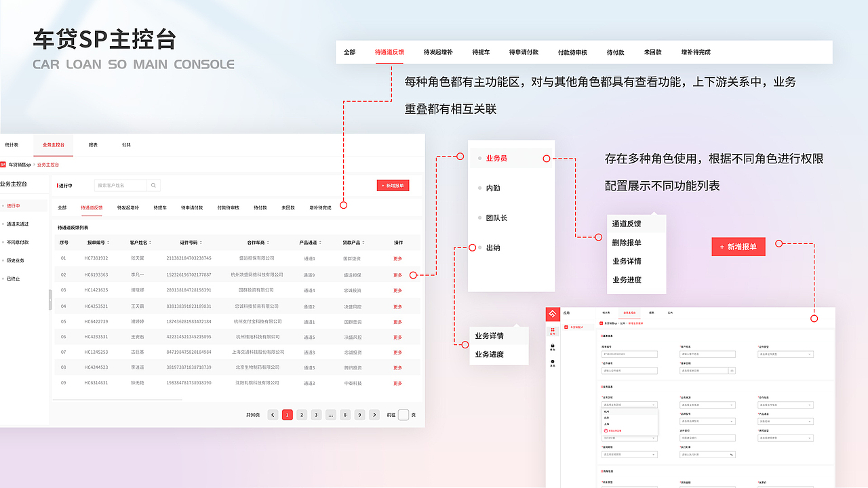868x488 pixels.
Task: Click the cell HC4253521 in the table
Action: [x=96, y=306]
